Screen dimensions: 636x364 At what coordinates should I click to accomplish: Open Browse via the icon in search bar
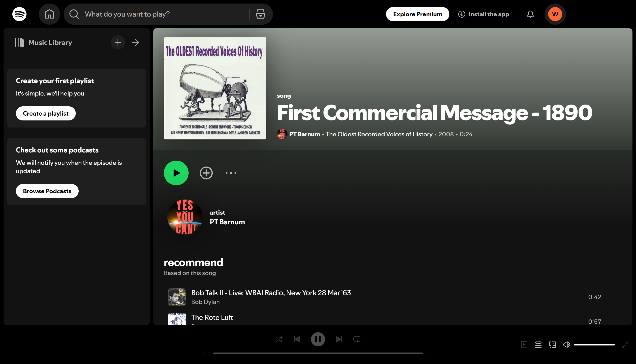pos(260,14)
